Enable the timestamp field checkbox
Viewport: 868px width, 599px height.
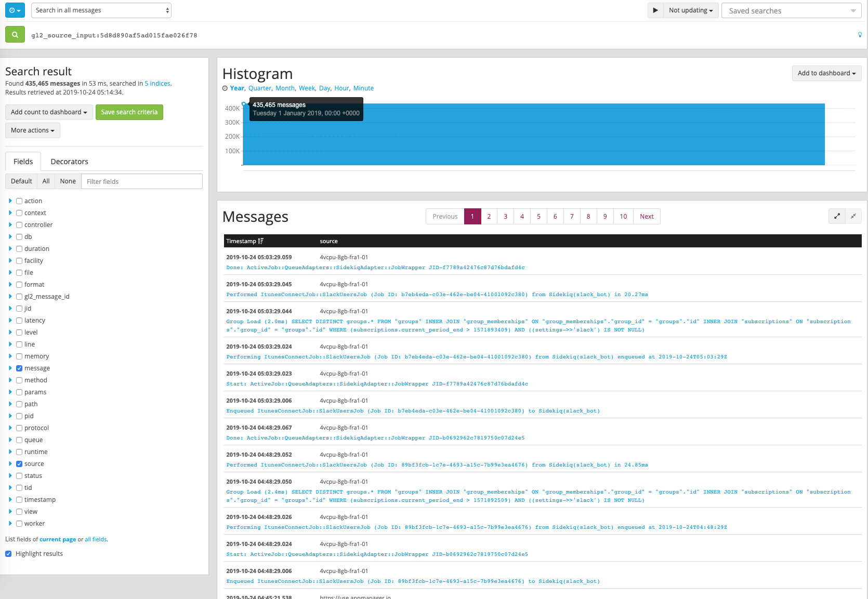click(x=19, y=499)
